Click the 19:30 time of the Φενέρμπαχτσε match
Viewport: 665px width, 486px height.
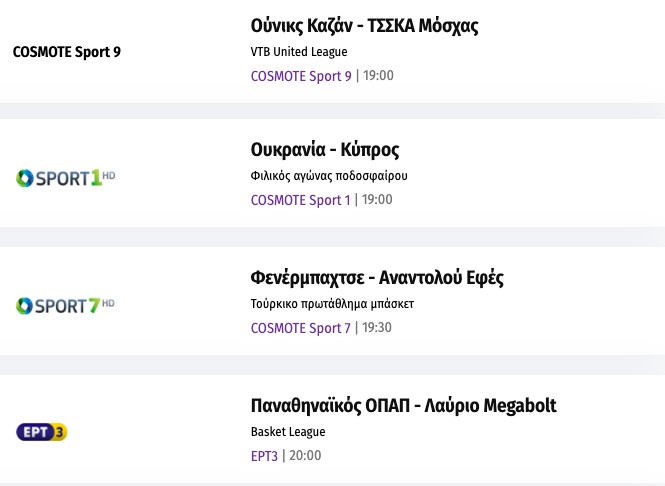(x=378, y=328)
